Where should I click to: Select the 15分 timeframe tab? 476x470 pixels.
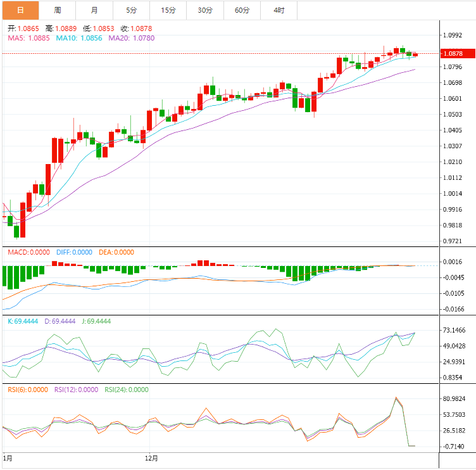pyautogui.click(x=168, y=10)
